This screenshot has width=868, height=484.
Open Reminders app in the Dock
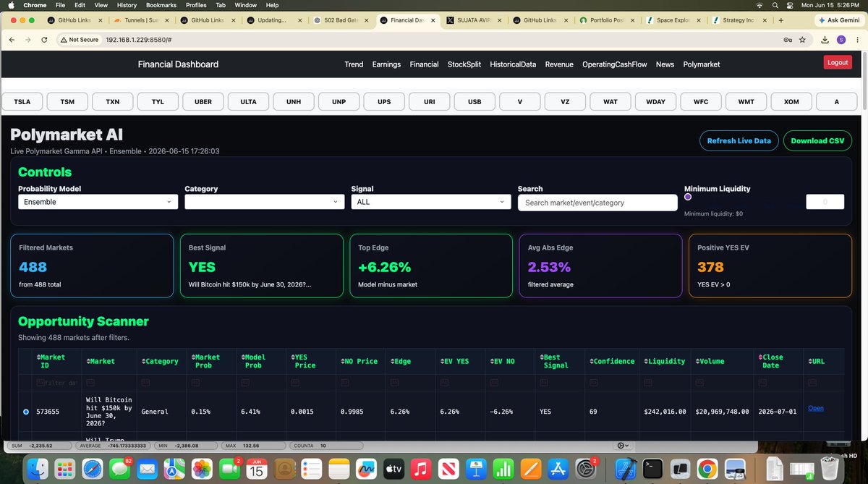coord(310,468)
